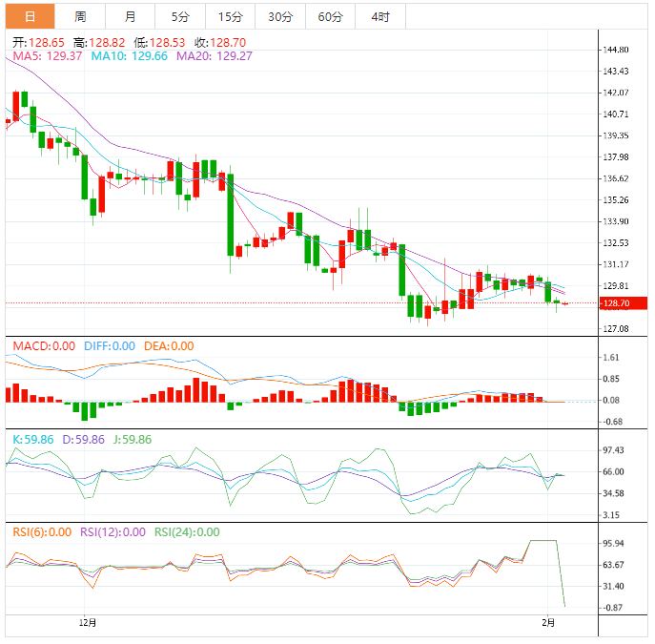Click the red 128.70 current price tag
Screen dimensions: 655x644
624,303
